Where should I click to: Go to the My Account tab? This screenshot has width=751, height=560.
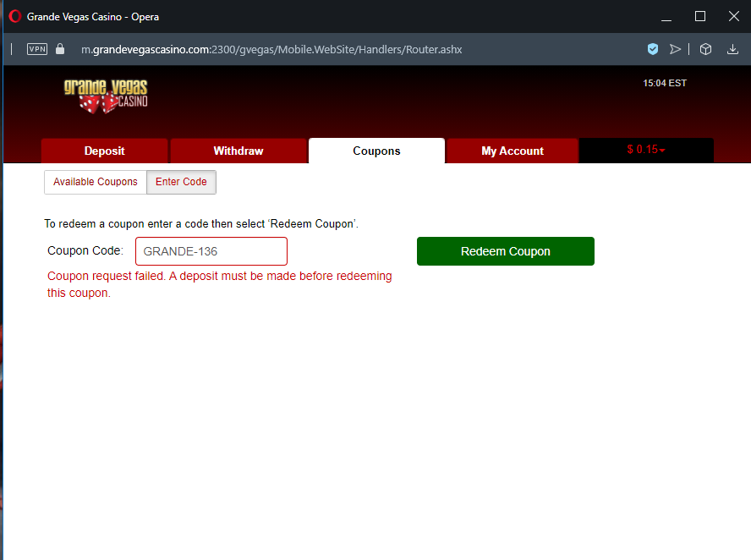[x=513, y=151]
